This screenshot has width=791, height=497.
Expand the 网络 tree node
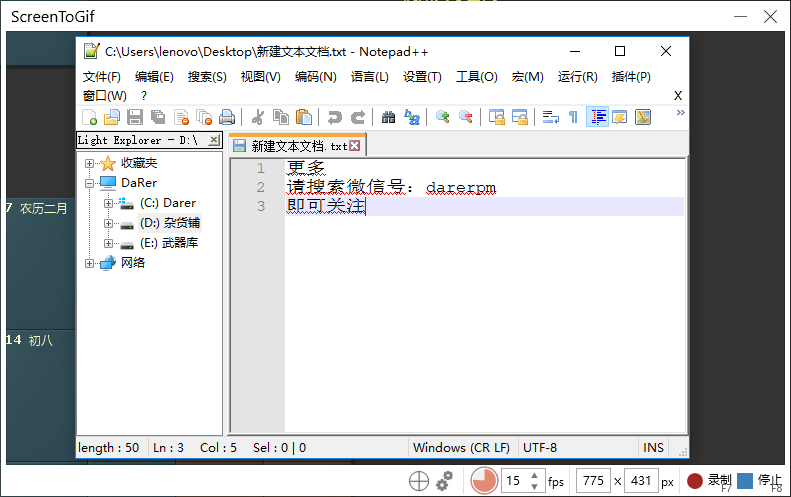(89, 263)
